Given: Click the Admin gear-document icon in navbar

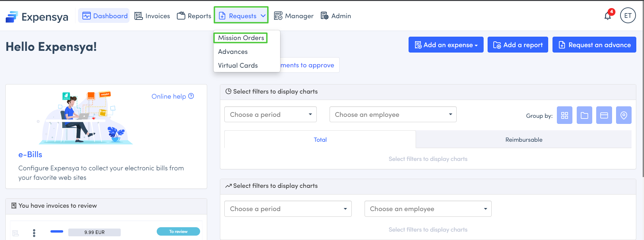Looking at the screenshot, I should point(325,16).
